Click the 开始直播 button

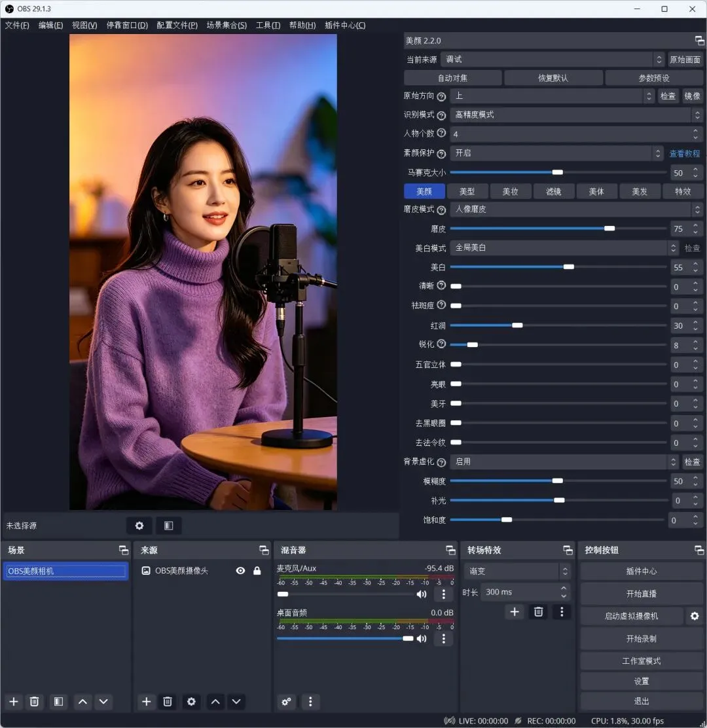pyautogui.click(x=641, y=594)
